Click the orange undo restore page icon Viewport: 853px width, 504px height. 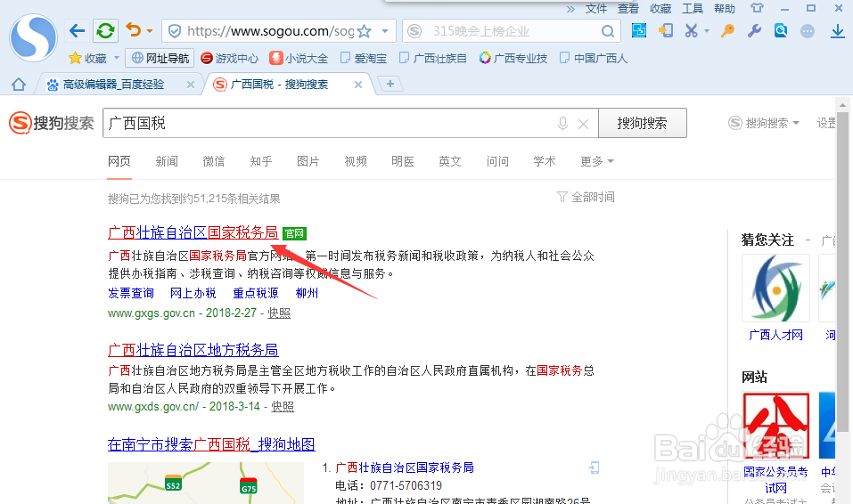click(134, 30)
